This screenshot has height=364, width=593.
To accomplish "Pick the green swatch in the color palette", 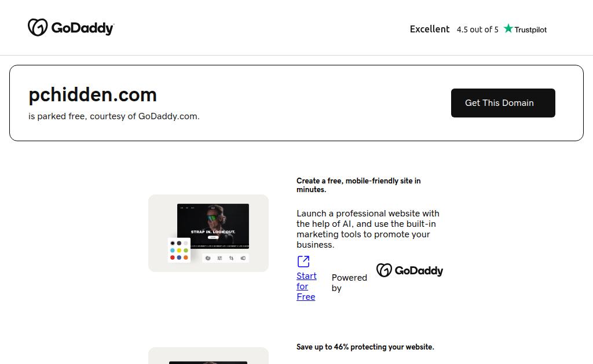I will pos(186,250).
